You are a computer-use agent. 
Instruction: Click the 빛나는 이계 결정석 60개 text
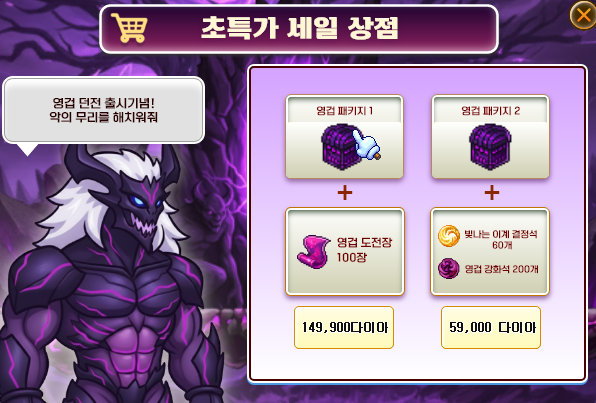coord(501,239)
